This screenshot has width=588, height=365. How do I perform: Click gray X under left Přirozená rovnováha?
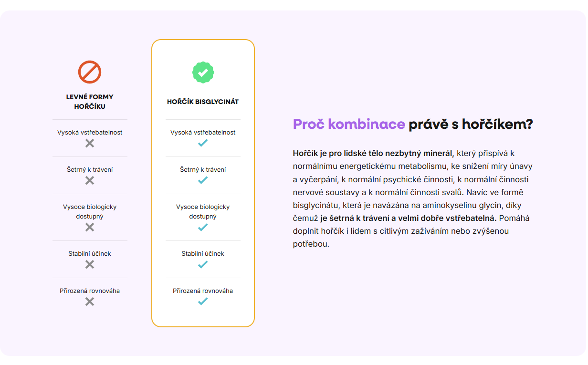click(x=90, y=302)
